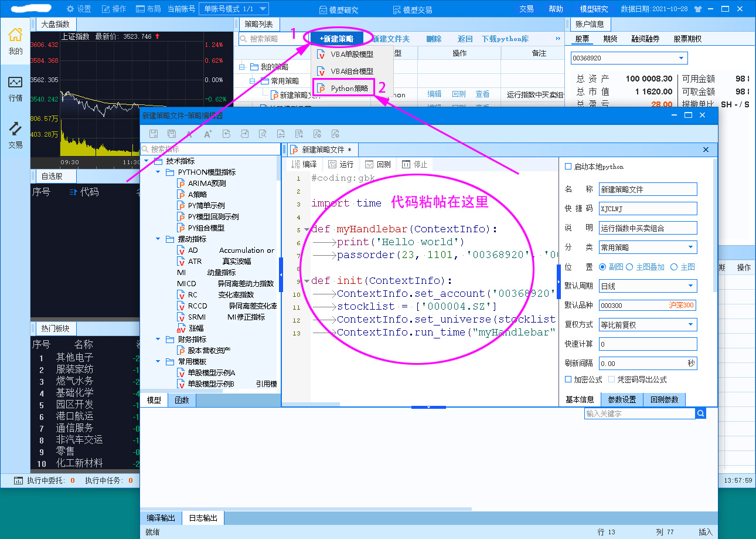Click the save icon in editor toolbar
This screenshot has width=756, height=539.
[x=154, y=134]
